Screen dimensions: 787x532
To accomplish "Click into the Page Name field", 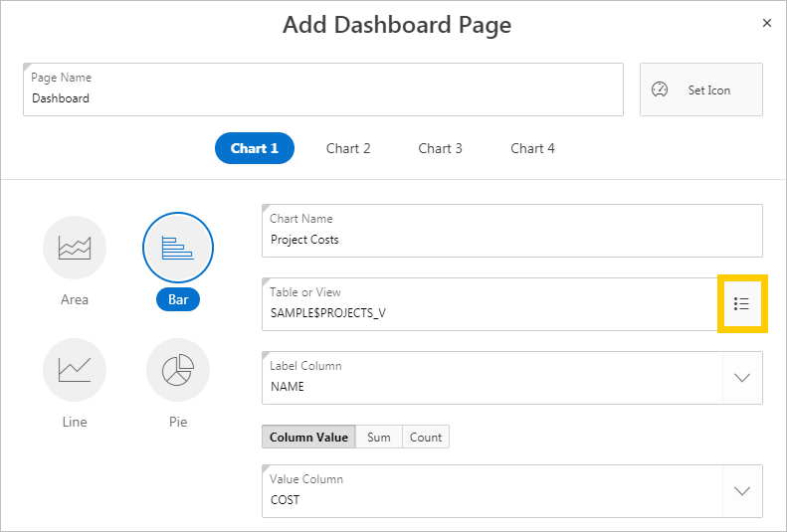I will point(323,89).
